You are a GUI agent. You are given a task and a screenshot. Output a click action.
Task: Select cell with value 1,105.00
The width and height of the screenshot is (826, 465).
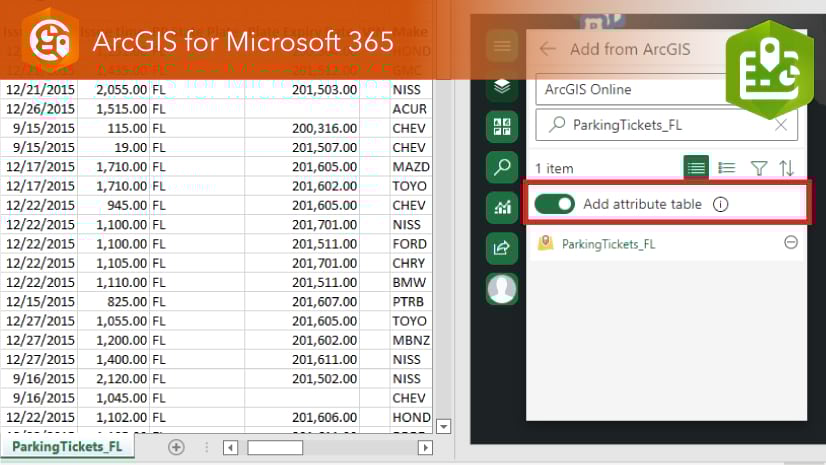pos(114,263)
